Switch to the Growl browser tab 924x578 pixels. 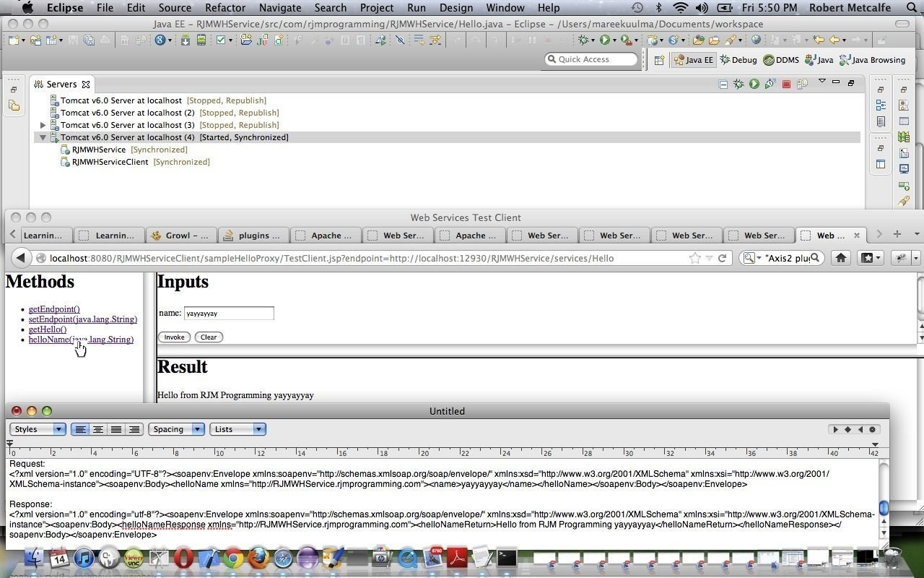click(180, 236)
